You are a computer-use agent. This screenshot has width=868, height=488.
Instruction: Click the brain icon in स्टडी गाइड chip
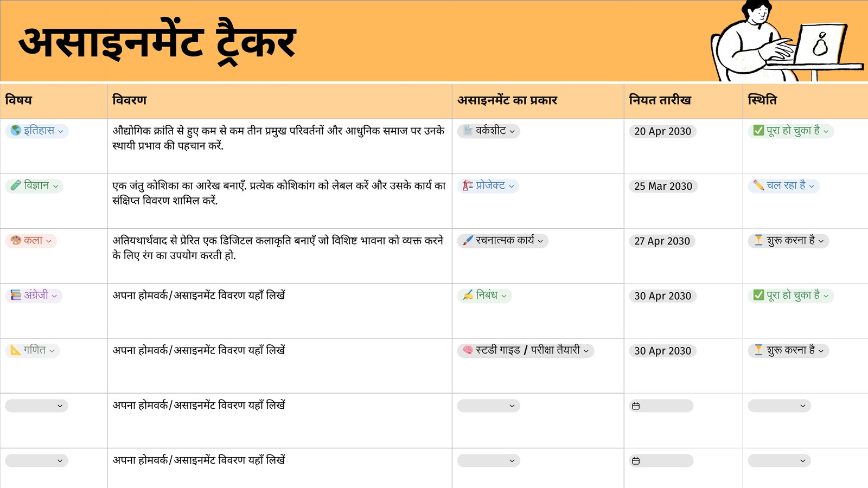468,350
